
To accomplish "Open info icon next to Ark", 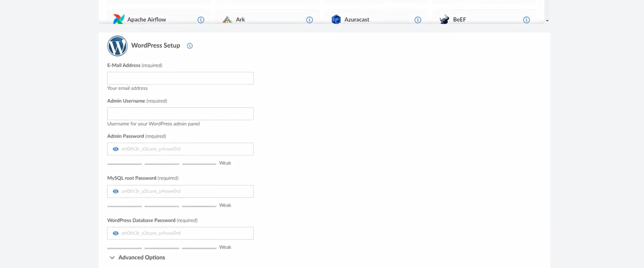I will tap(310, 20).
